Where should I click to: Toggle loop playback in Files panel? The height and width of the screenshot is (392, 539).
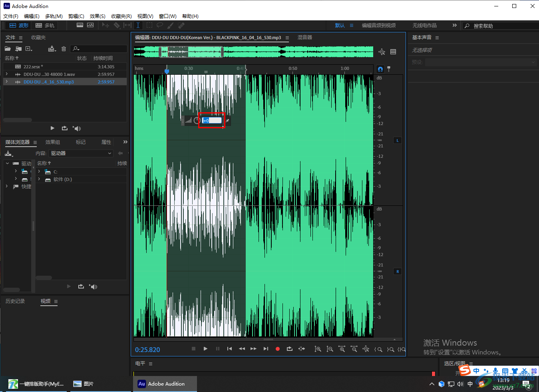64,128
